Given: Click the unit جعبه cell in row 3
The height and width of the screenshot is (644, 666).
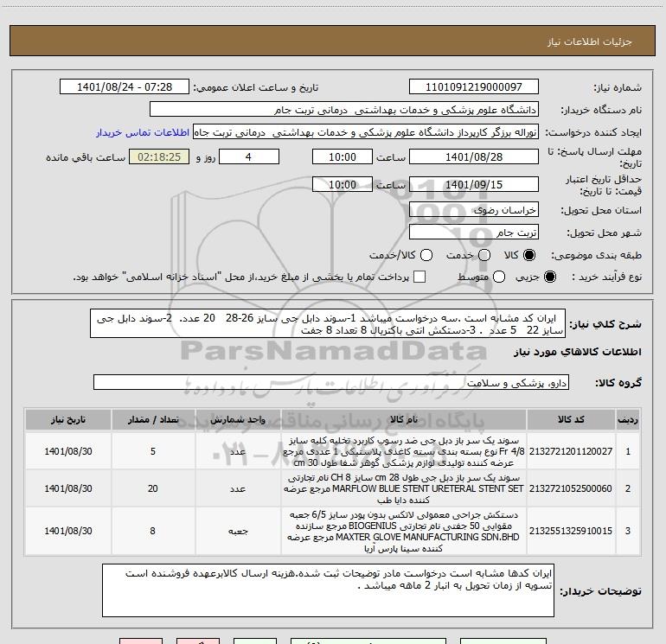Looking at the screenshot, I should pos(238,531).
